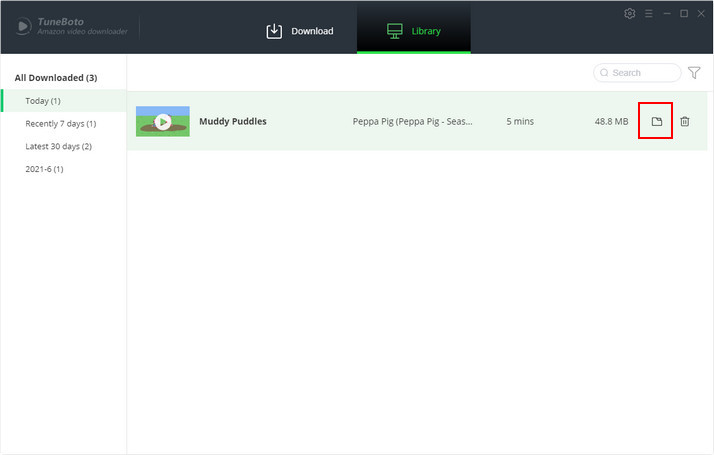Click the Search input field
Viewport: 714px width, 455px height.
637,73
